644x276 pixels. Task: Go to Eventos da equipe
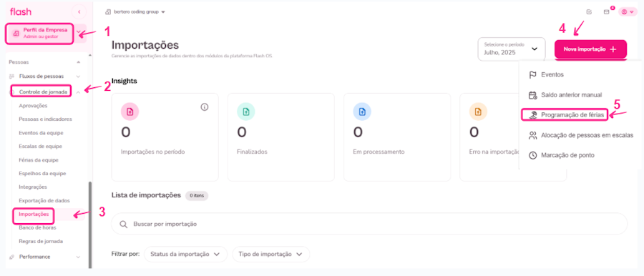[x=41, y=133]
